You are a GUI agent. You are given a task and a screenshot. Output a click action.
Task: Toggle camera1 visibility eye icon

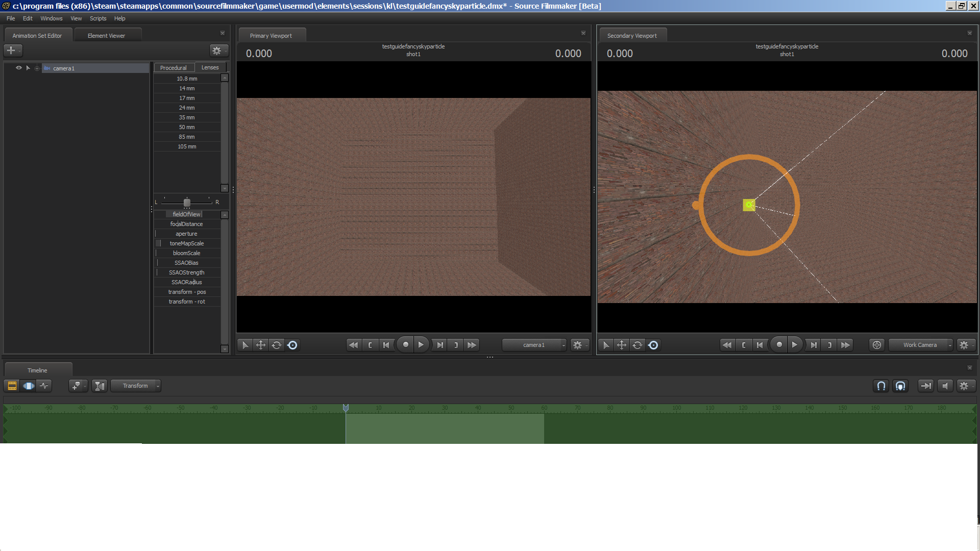pos(19,68)
